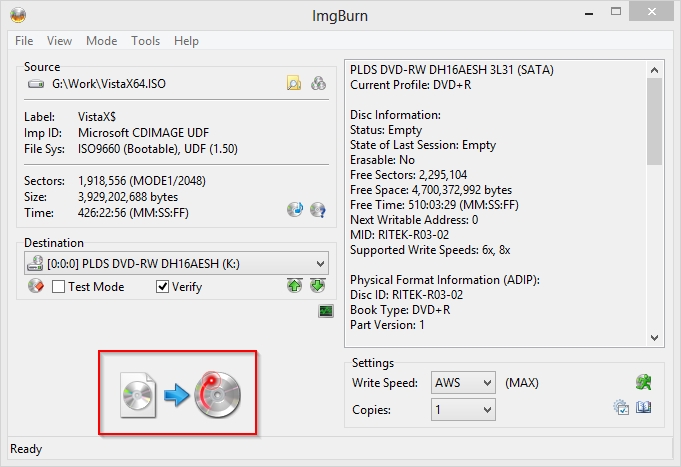This screenshot has width=681, height=467.
Task: Open the DVDInfoPro graph data monitor icon
Action: click(x=326, y=311)
